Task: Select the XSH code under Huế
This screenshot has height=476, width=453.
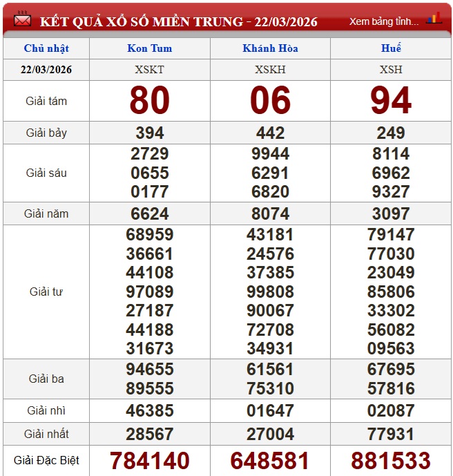Action: coord(390,70)
